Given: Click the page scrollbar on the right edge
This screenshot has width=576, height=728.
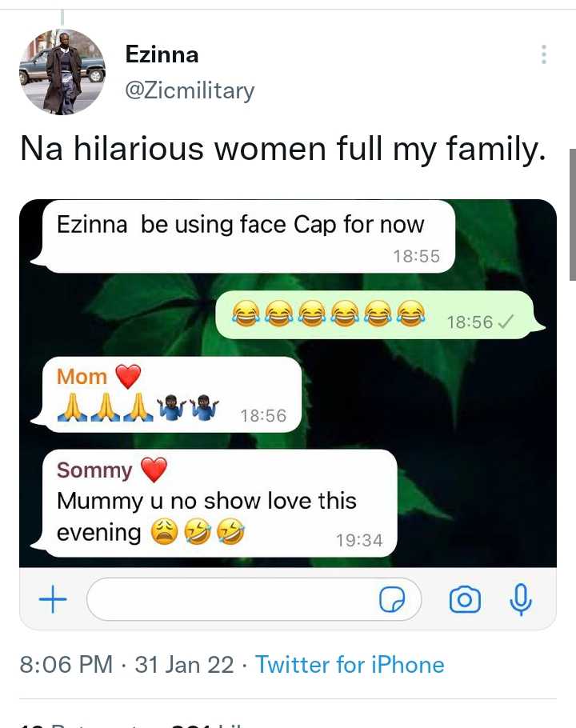Looking at the screenshot, I should (x=571, y=214).
